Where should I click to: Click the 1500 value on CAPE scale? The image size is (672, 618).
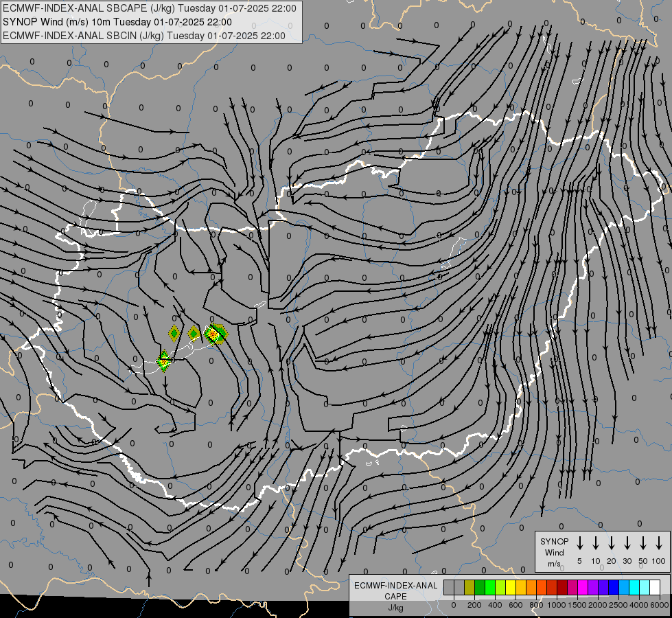coord(577,605)
